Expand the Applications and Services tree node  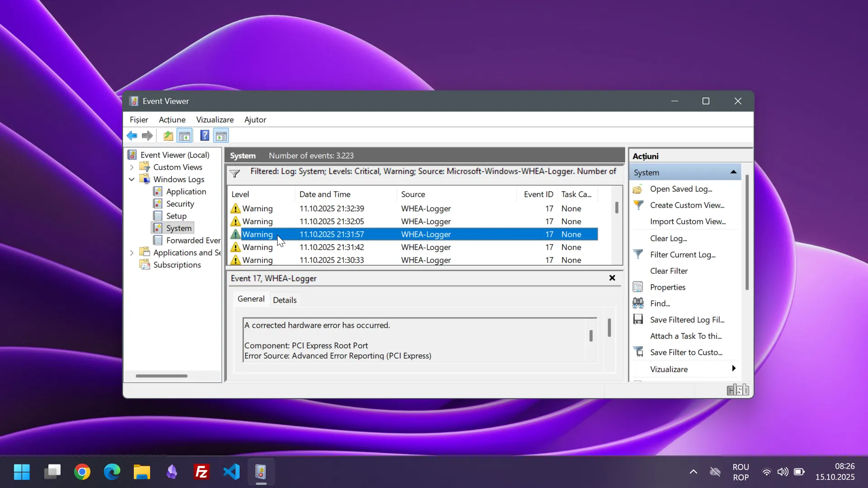132,253
